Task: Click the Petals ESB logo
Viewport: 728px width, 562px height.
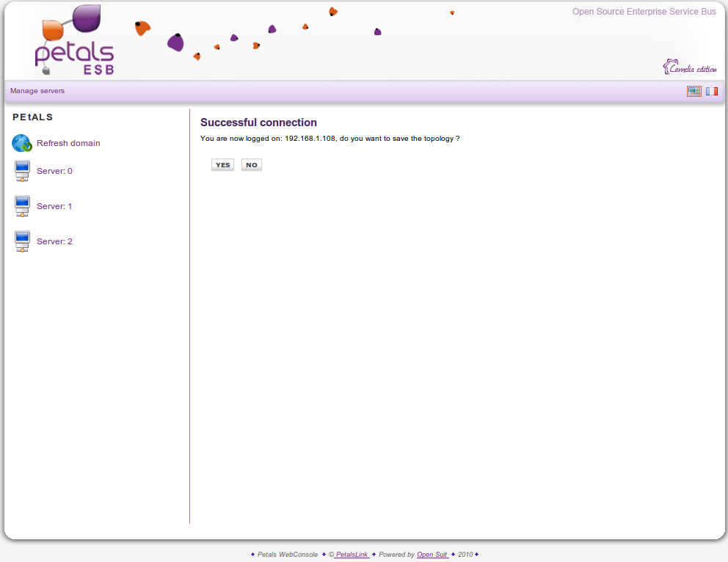Action: coord(74,42)
